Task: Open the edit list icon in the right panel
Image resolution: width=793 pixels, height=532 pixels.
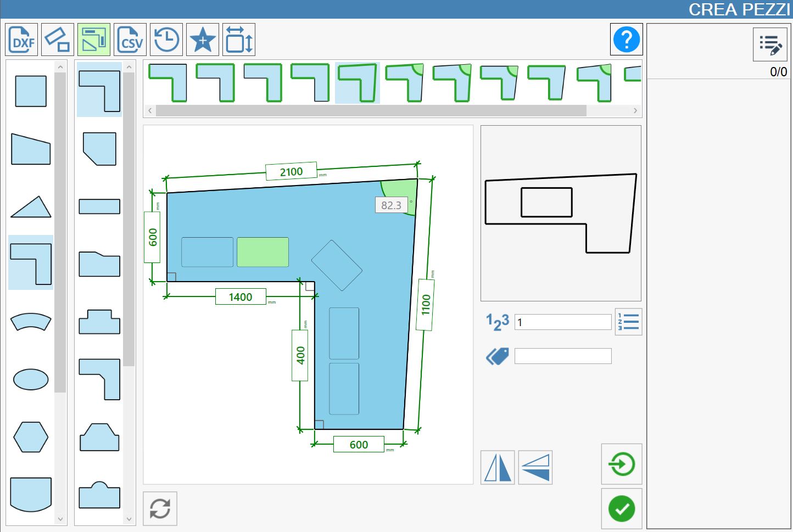Action: pyautogui.click(x=770, y=44)
